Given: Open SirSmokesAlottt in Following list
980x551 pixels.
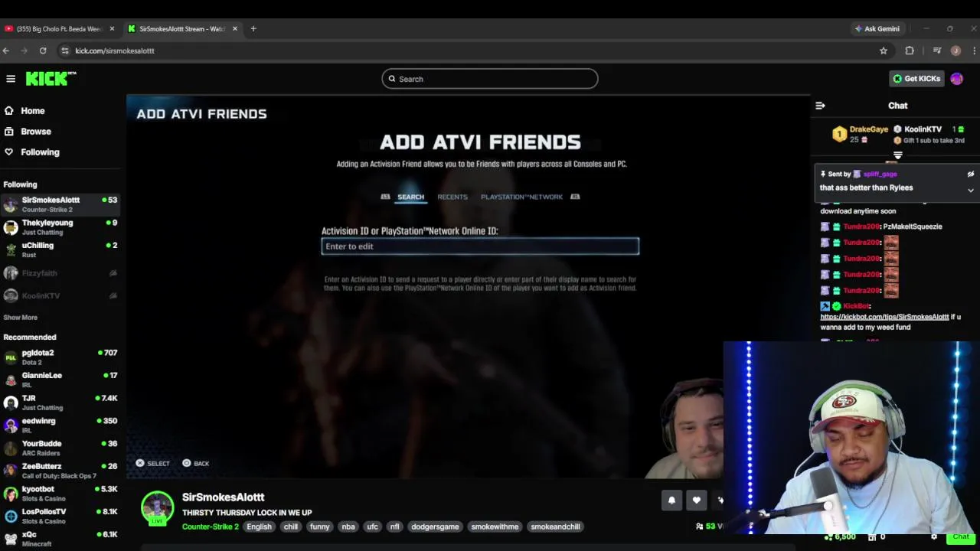Looking at the screenshot, I should 61,204.
